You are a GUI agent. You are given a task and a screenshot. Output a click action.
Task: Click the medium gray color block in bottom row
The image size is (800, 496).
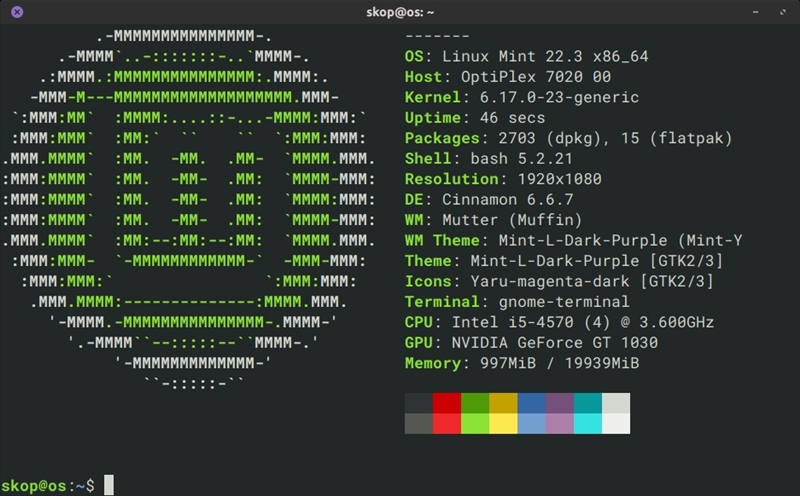[x=419, y=424]
